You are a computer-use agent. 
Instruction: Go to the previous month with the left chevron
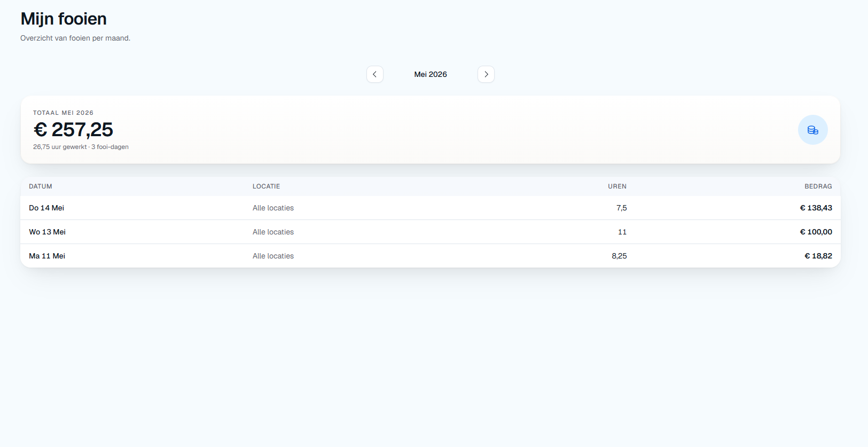[375, 74]
